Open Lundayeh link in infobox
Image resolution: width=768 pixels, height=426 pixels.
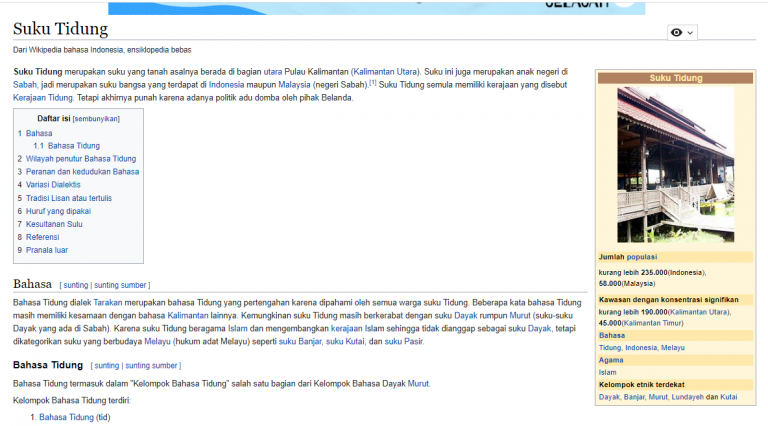688,397
